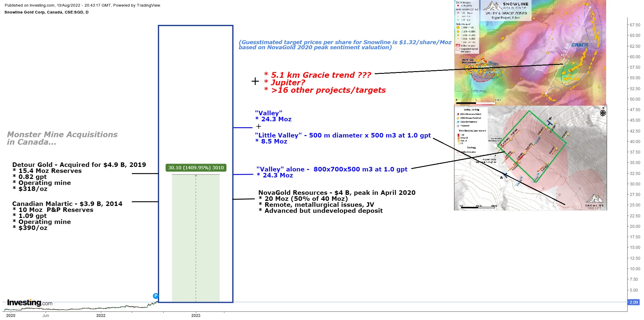Screen dimensions: 644x320
Task: Click the "8.5 Moz" text
Action: pos(274,141)
